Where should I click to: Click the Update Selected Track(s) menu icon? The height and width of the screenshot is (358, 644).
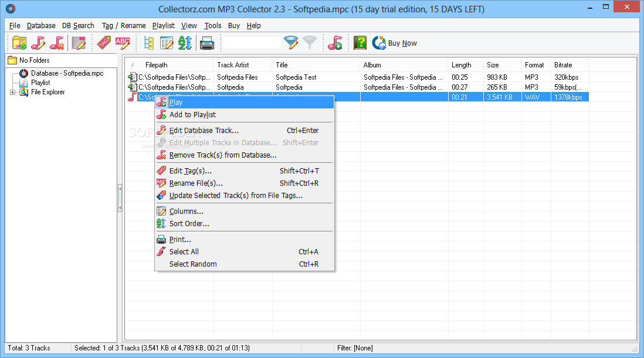[x=161, y=195]
